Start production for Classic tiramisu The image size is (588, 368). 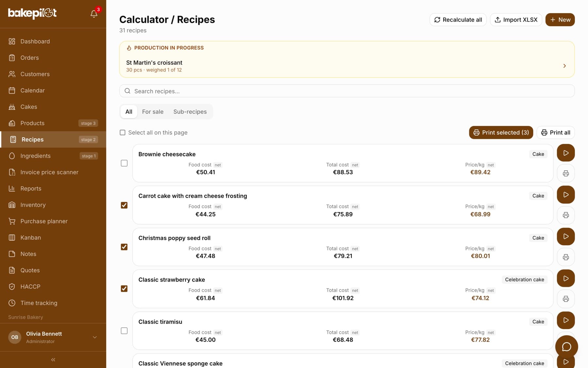point(566,320)
